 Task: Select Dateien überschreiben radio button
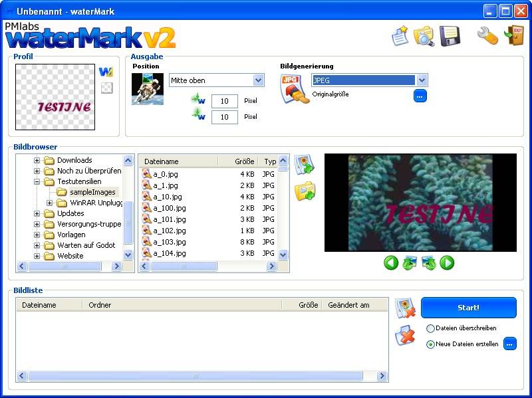pos(430,328)
